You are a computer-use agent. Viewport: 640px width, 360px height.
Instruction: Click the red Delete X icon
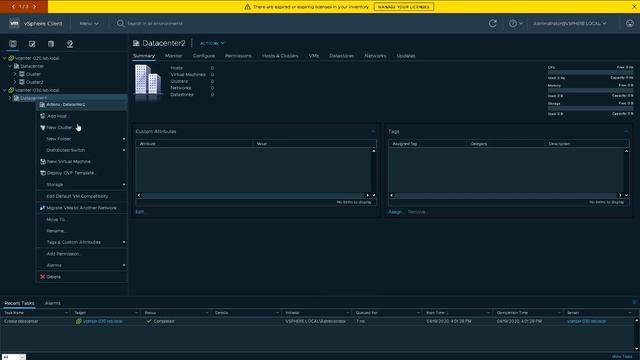pos(42,277)
